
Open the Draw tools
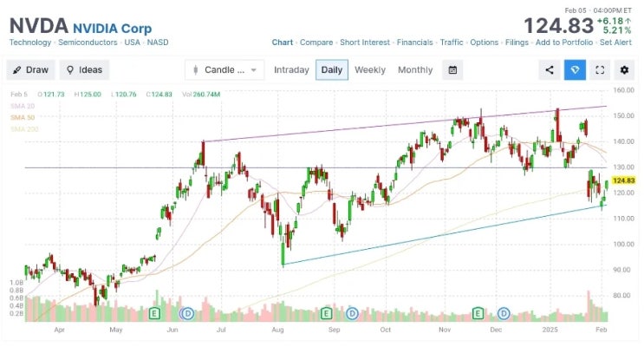coord(30,70)
